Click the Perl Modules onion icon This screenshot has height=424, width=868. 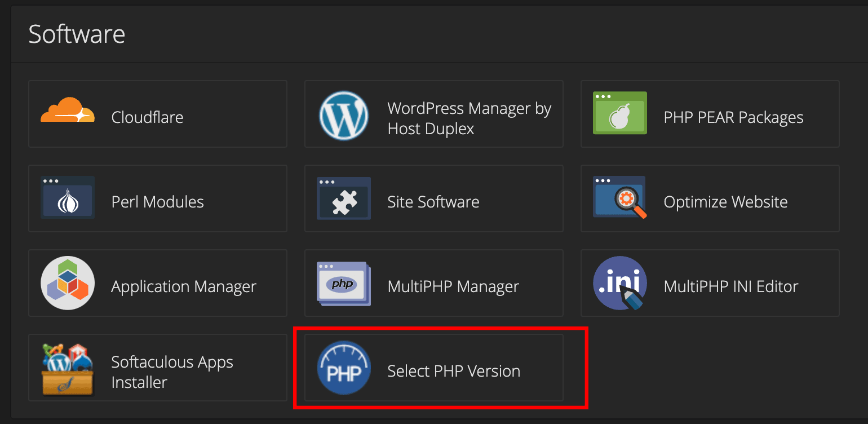[68, 198]
